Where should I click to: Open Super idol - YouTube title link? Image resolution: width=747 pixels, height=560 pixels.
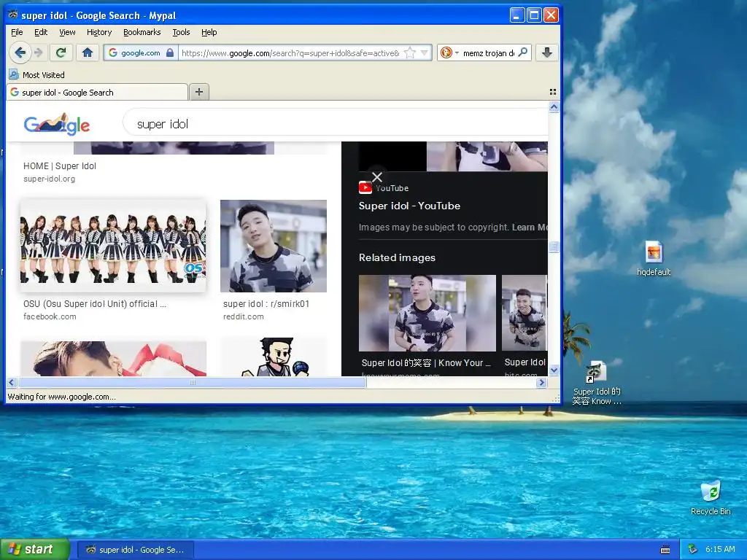[410, 206]
